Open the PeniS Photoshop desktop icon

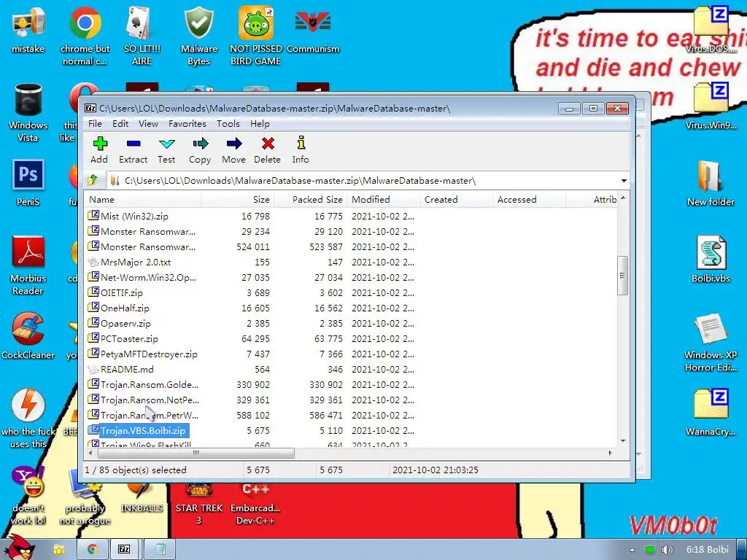[28, 183]
